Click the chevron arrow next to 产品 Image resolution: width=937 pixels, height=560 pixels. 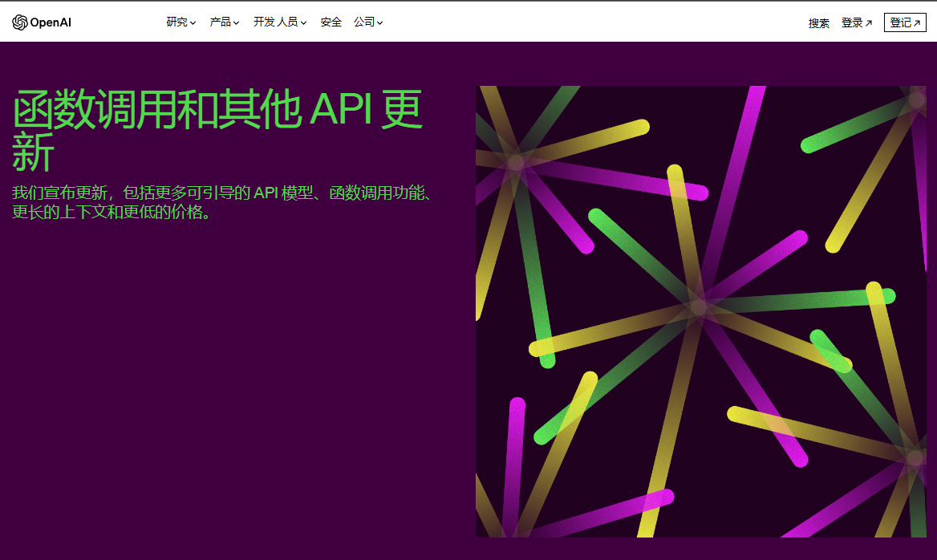(x=237, y=23)
